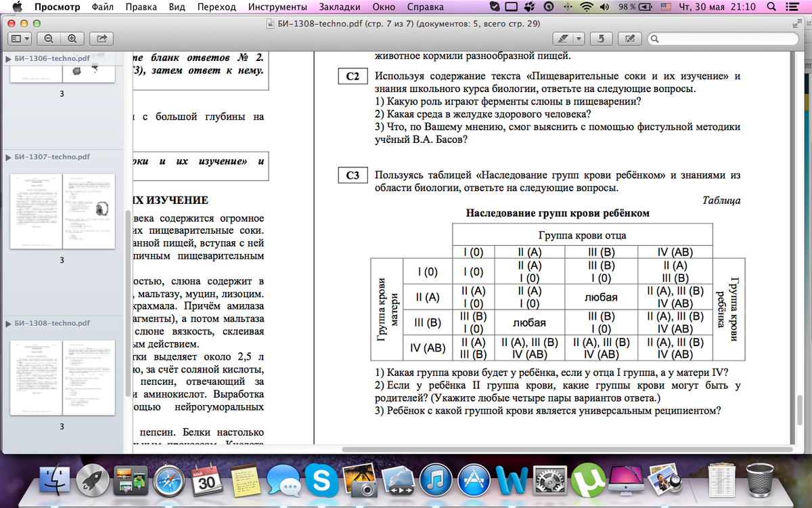
Task: Open CleanMyMac from the Dock
Action: coord(626,480)
